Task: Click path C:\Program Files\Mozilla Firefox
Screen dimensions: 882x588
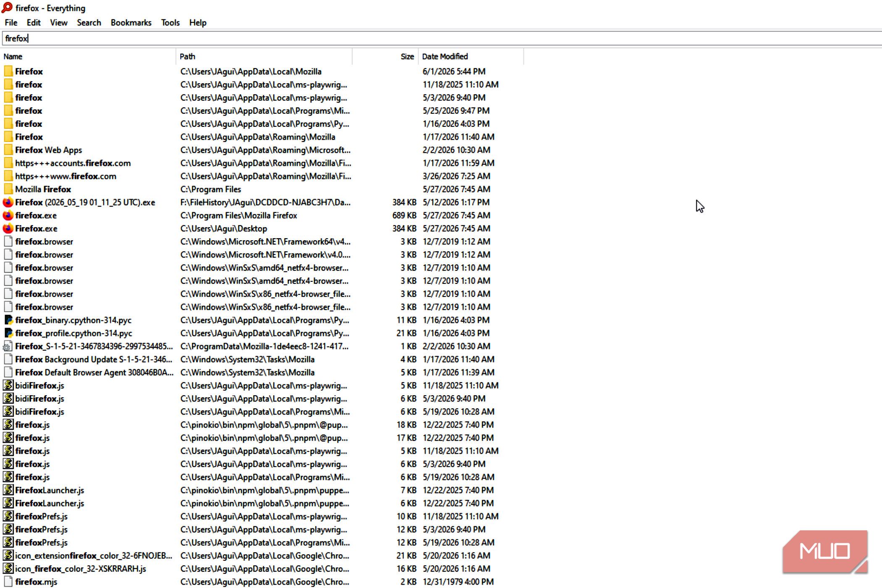Action: (x=239, y=215)
